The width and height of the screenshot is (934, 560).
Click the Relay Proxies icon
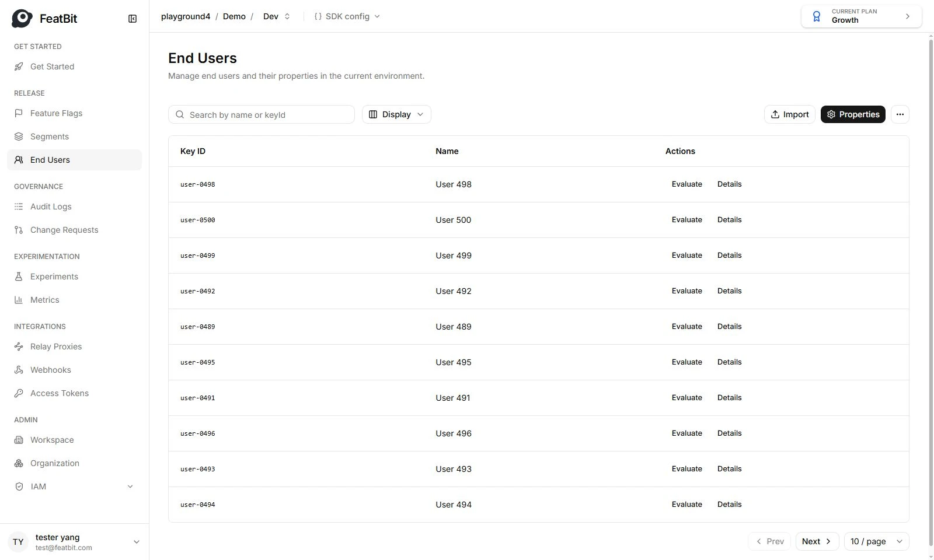click(x=19, y=346)
